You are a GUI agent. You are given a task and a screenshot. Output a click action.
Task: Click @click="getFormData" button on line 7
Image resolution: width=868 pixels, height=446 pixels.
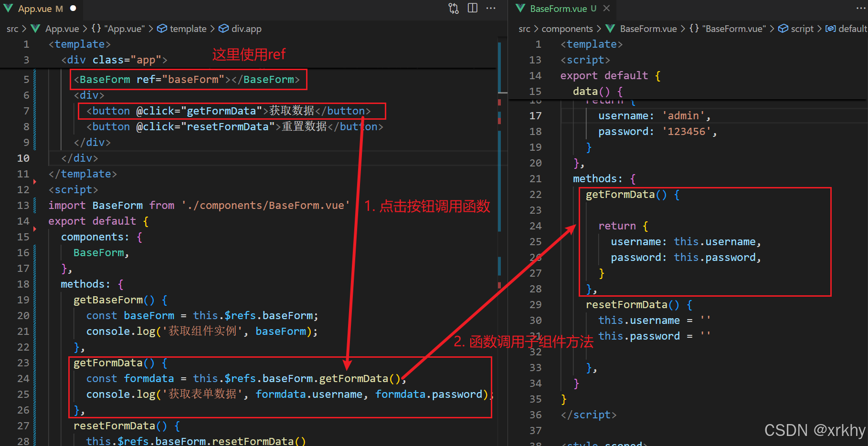click(x=228, y=111)
